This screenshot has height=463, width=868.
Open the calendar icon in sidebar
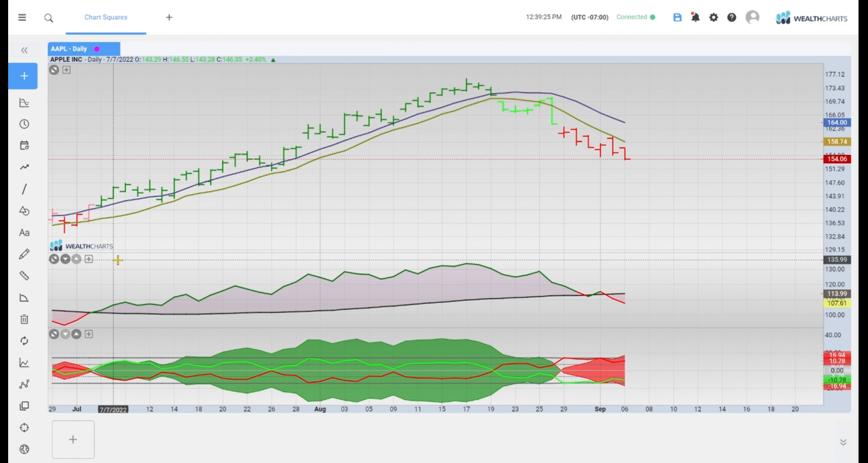(24, 145)
